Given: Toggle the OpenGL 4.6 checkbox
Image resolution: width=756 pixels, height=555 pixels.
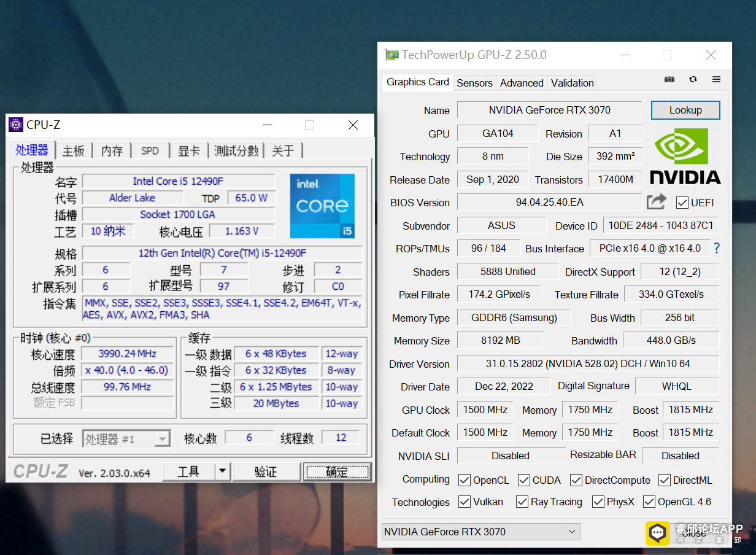Looking at the screenshot, I should coord(649,502).
